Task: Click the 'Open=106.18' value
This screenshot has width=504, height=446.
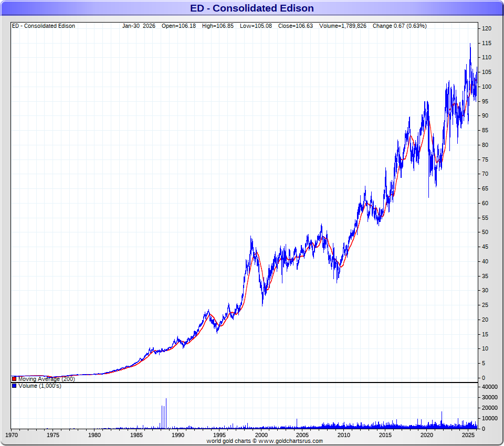Action: pos(178,26)
